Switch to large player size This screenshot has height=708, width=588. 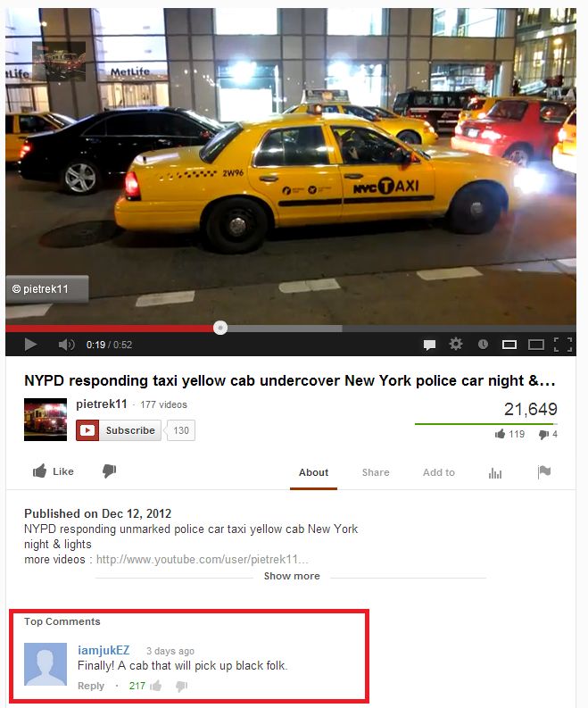pyautogui.click(x=536, y=345)
